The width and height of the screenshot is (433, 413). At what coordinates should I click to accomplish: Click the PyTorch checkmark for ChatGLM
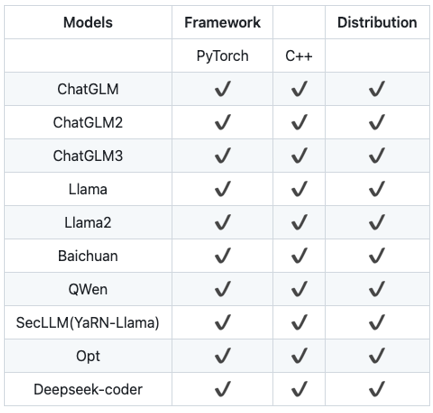(x=223, y=89)
